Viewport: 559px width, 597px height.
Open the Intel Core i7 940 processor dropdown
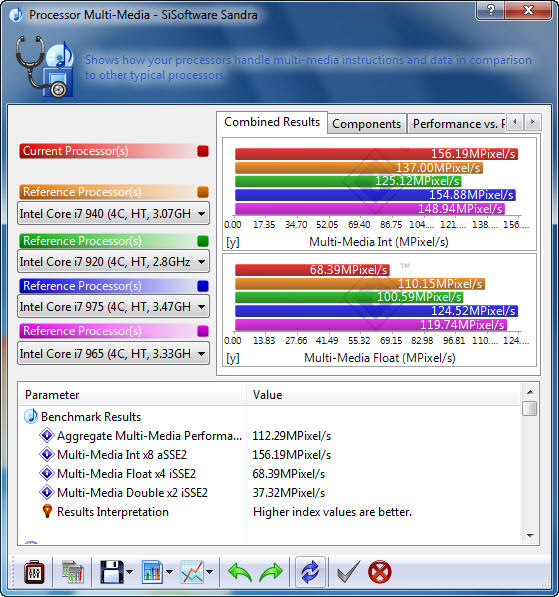113,214
